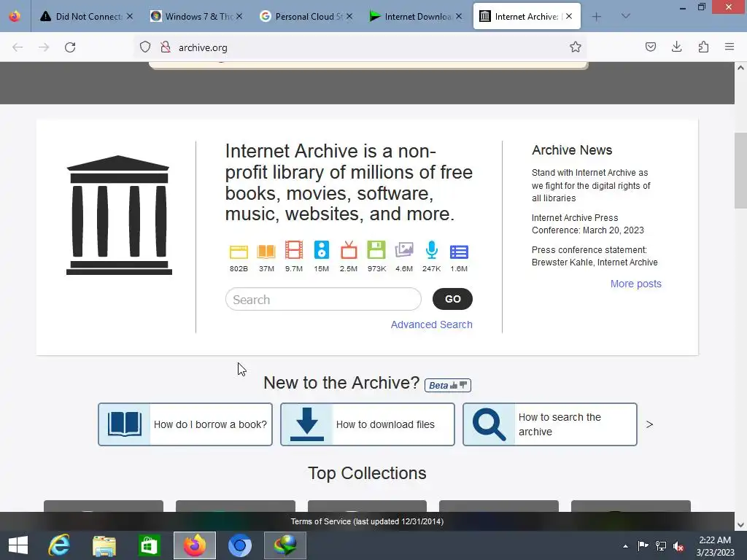Click scrollbar down arrow

click(x=741, y=525)
